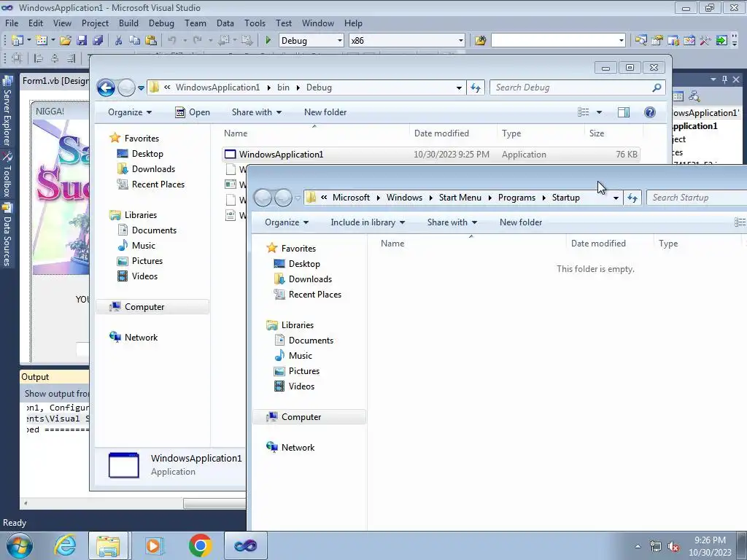Toggle the preview pane button in Debug window
Viewport: 747px width, 560px height.
coord(623,112)
